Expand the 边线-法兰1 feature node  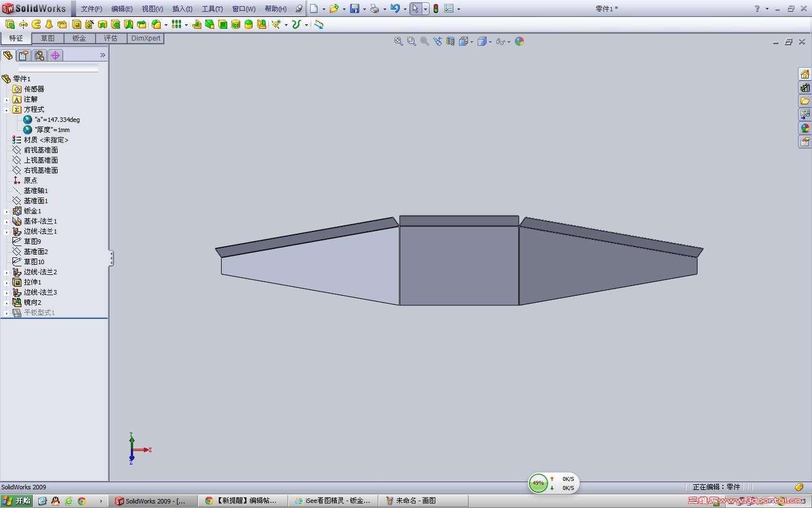[7, 231]
